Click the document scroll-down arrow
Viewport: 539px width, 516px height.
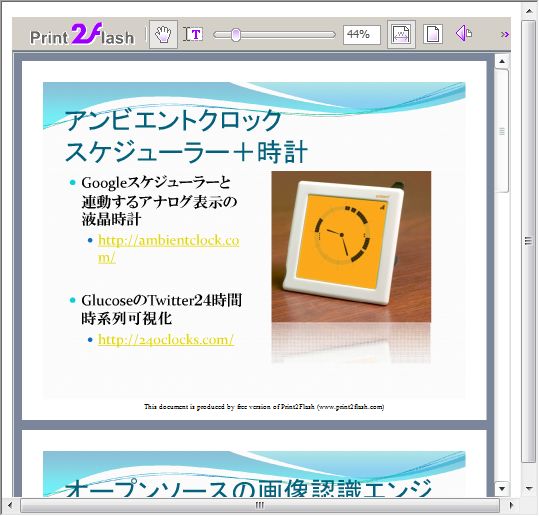click(x=502, y=488)
